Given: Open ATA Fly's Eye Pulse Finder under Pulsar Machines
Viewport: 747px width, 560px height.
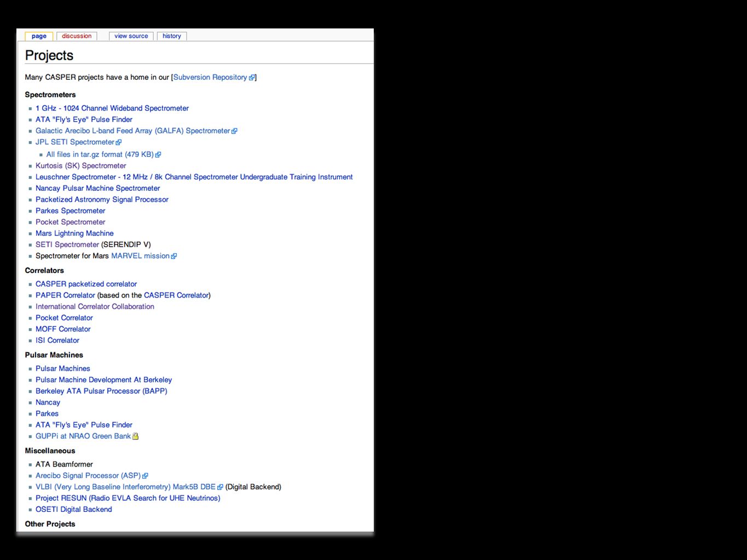Looking at the screenshot, I should pos(84,425).
